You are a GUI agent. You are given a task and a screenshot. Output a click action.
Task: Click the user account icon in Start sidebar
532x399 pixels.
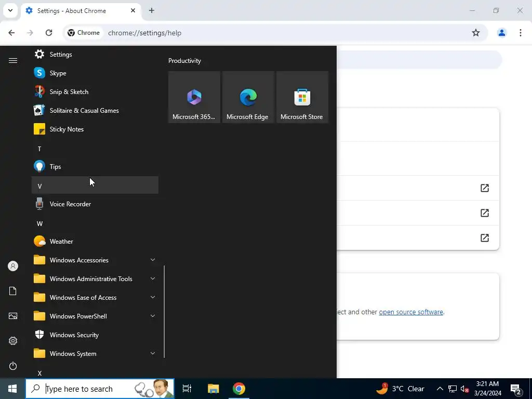pyautogui.click(x=13, y=266)
